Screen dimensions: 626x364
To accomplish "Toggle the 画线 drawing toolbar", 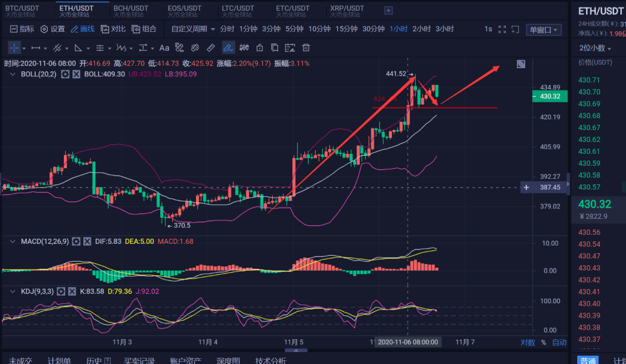I will tap(83, 29).
